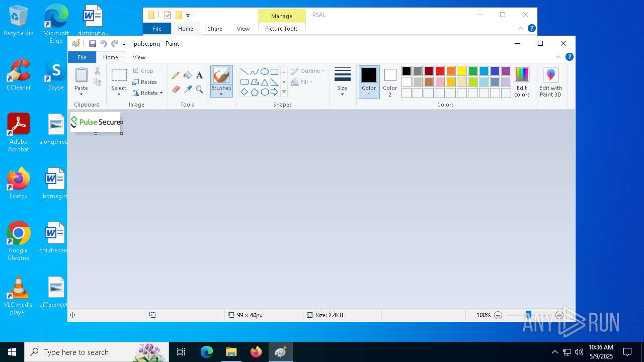This screenshot has width=644, height=362.
Task: Select the Magnifier tool
Action: coord(199,89)
